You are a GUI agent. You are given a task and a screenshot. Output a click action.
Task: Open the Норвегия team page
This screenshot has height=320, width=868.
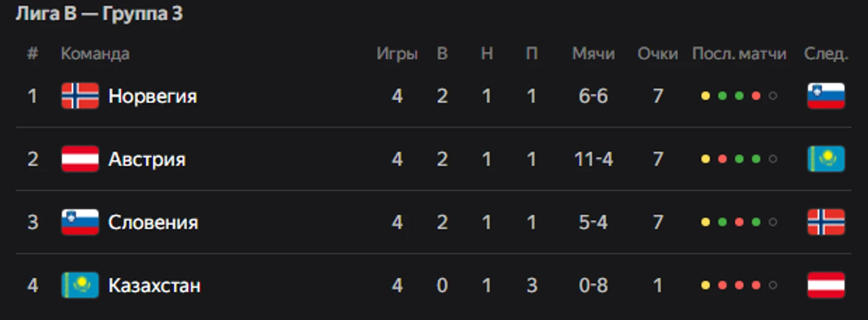click(x=152, y=96)
